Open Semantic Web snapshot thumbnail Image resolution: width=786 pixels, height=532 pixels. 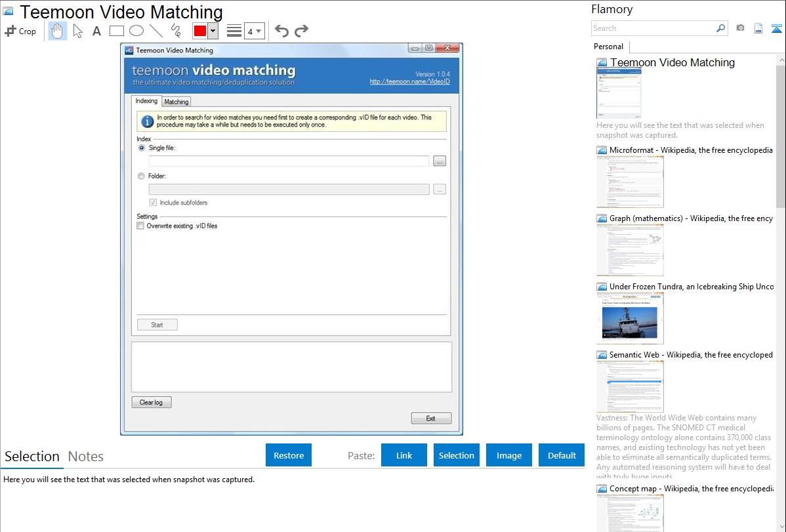pyautogui.click(x=630, y=386)
